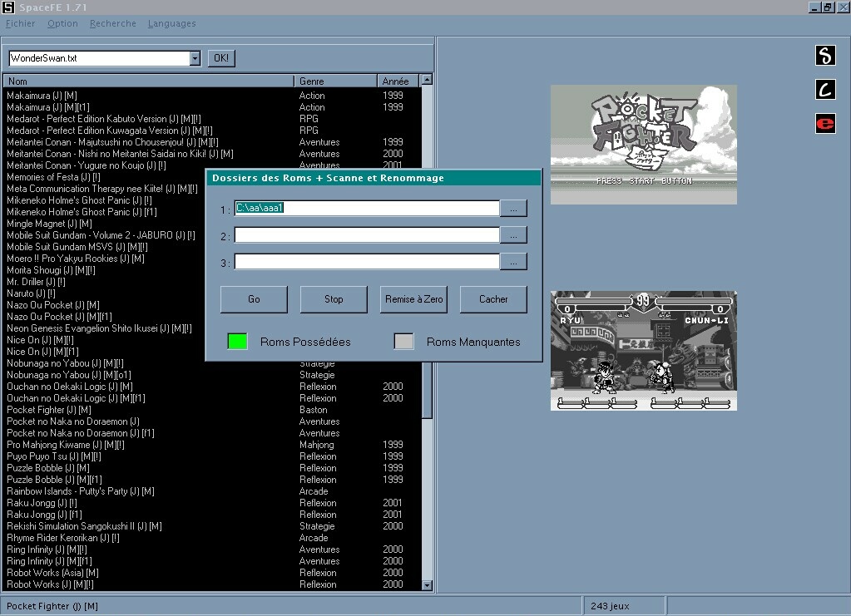Select Medarot Perfect Edition Kuwagata Version

pos(213,131)
